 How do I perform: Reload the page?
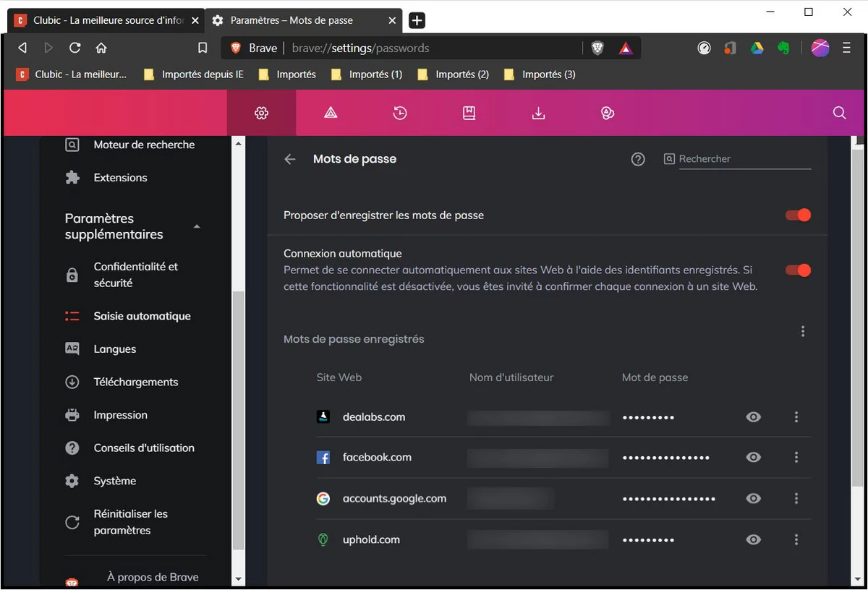click(75, 48)
